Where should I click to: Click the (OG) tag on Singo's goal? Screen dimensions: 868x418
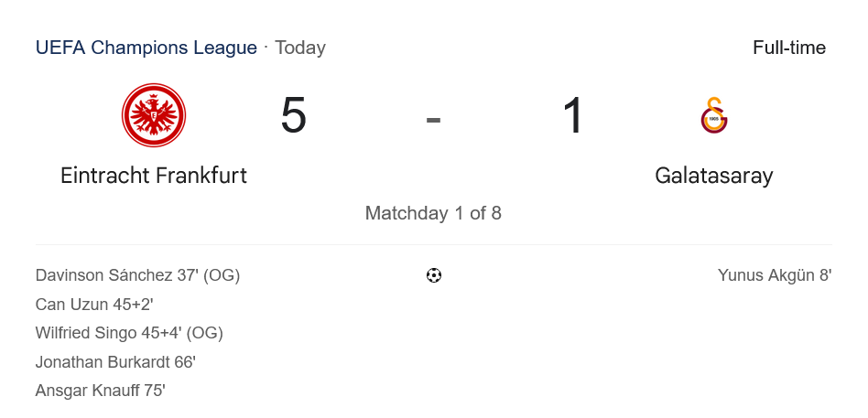coord(205,333)
